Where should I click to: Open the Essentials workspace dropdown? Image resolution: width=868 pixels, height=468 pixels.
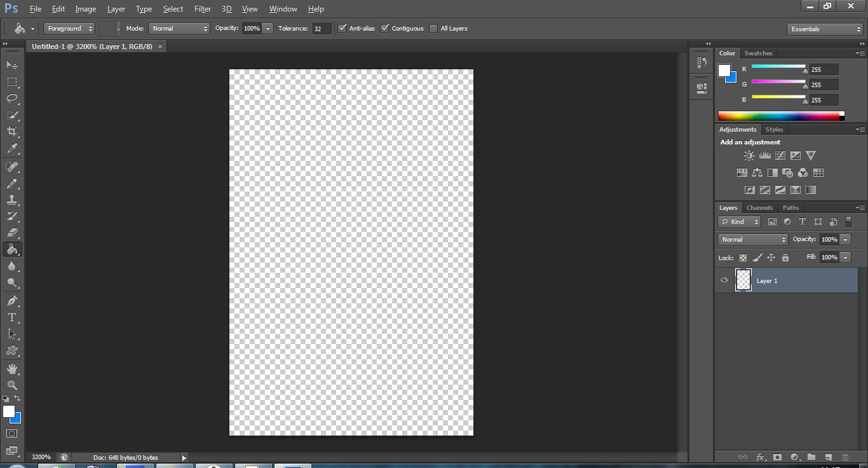[824, 29]
